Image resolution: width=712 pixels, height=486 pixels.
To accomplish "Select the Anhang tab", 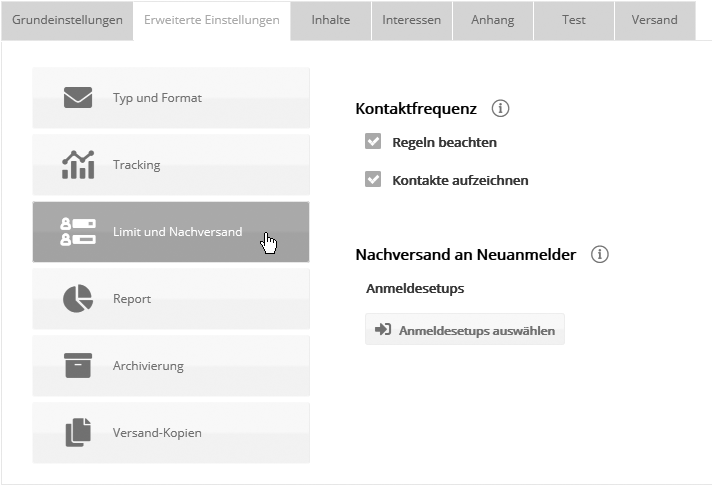I will 493,20.
